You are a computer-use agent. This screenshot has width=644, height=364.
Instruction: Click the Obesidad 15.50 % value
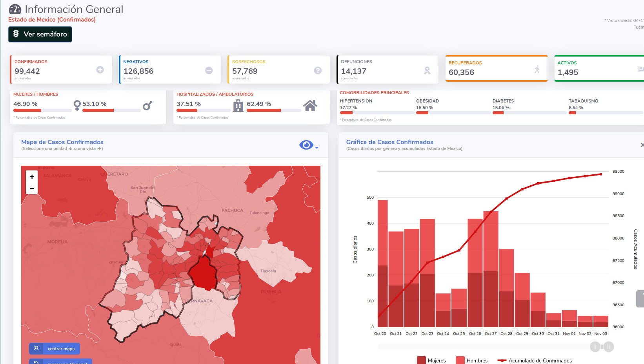pyautogui.click(x=424, y=108)
